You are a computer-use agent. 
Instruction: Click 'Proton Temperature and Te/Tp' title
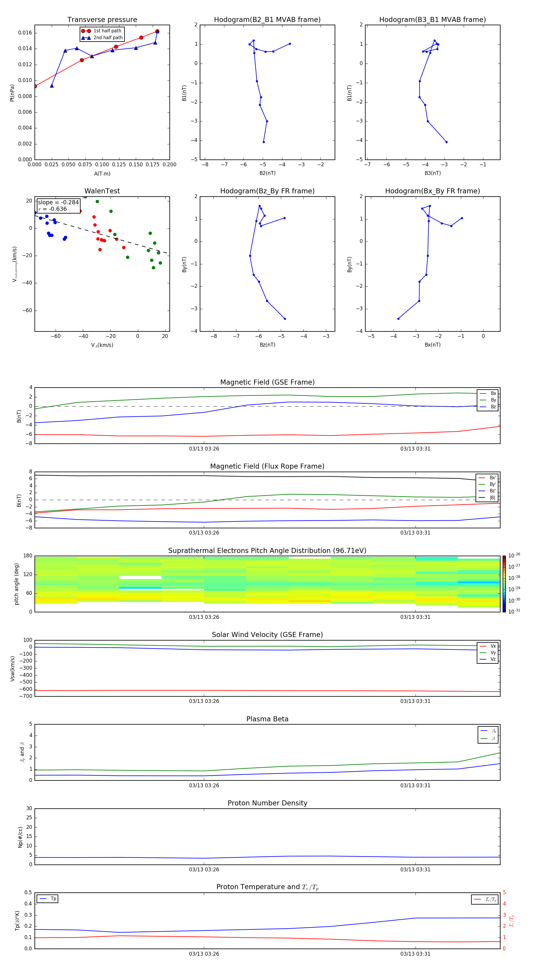click(267, 887)
